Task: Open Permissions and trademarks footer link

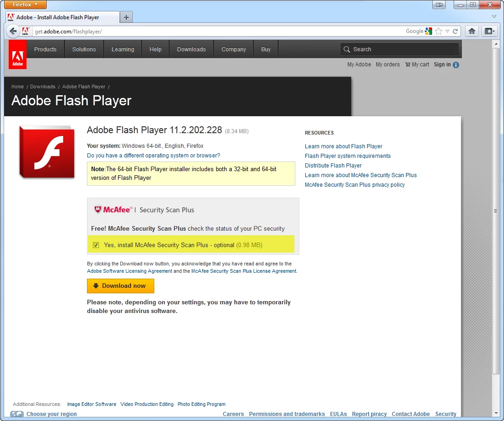Action: [x=287, y=414]
